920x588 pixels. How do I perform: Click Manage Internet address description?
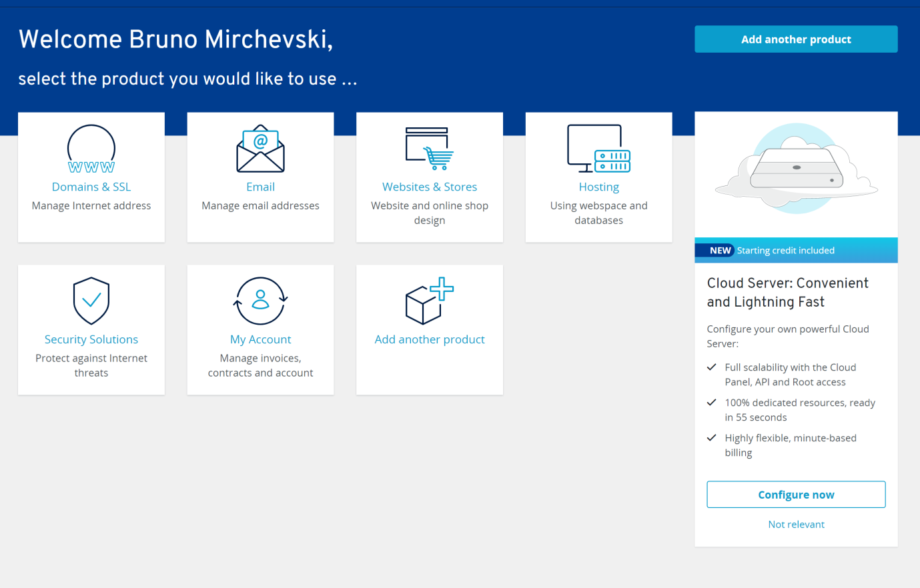coord(91,206)
